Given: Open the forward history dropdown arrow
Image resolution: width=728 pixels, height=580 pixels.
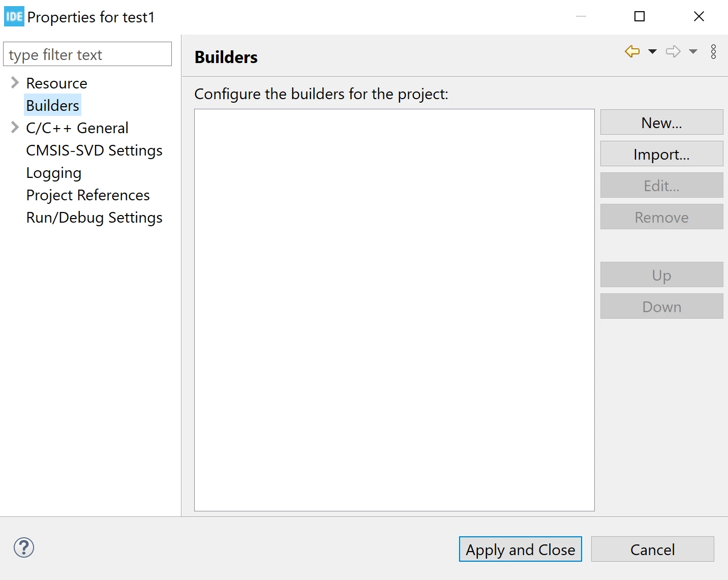Looking at the screenshot, I should coord(693,51).
